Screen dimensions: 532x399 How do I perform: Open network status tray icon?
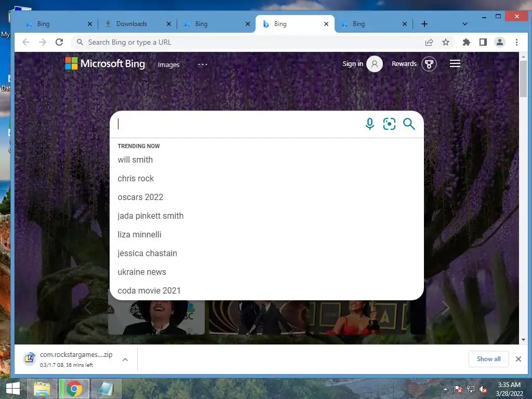coord(471,389)
